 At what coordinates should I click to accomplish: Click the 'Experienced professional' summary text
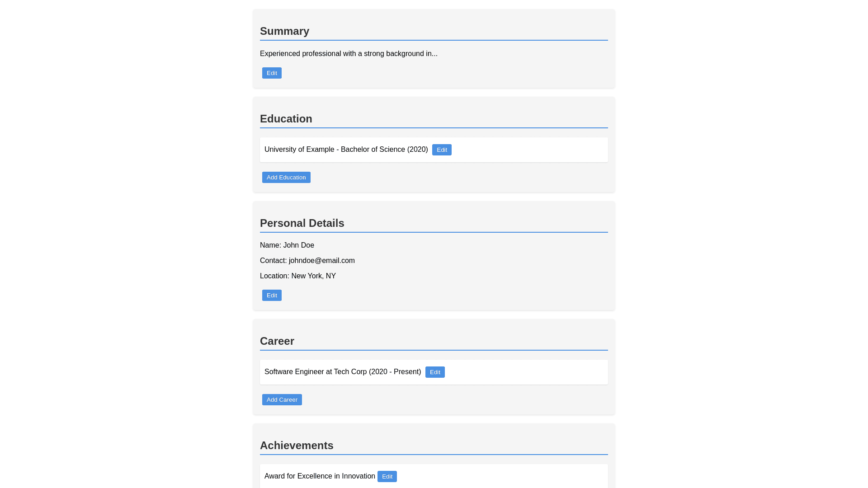click(348, 54)
